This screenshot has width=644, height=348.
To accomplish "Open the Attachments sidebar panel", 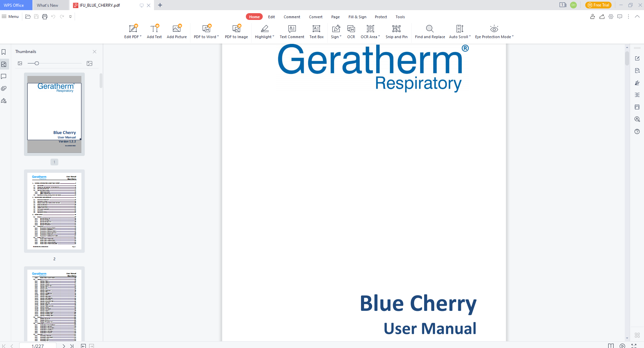I will (4, 88).
